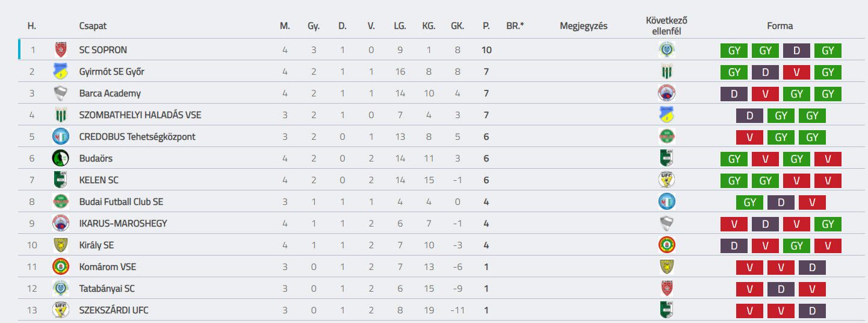Click Gyirmót's red V form badge

click(x=797, y=72)
